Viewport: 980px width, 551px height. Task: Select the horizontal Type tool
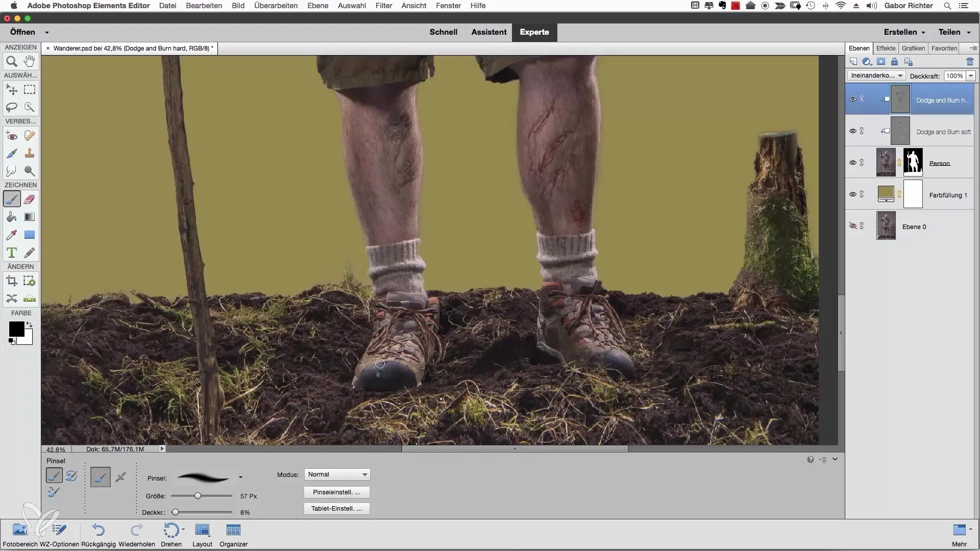point(11,253)
